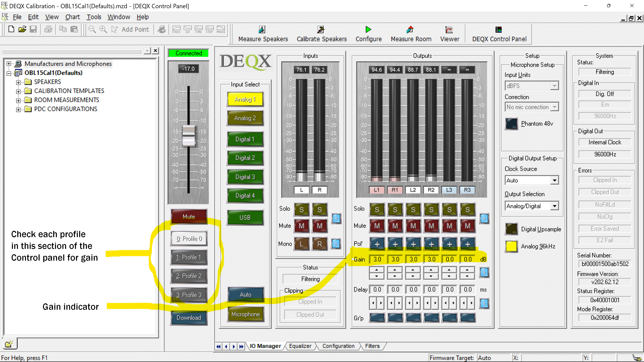Invert polarity of output L2
The width and height of the screenshot is (644, 362).
(413, 244)
